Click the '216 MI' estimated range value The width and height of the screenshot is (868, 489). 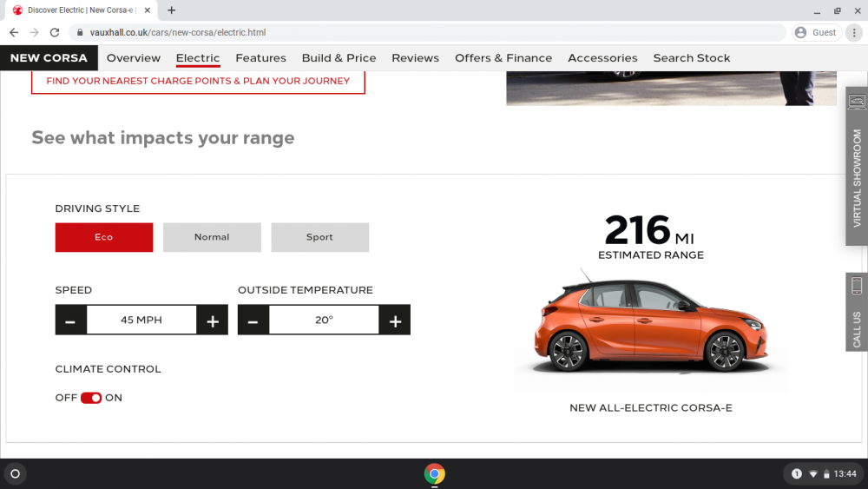point(649,230)
